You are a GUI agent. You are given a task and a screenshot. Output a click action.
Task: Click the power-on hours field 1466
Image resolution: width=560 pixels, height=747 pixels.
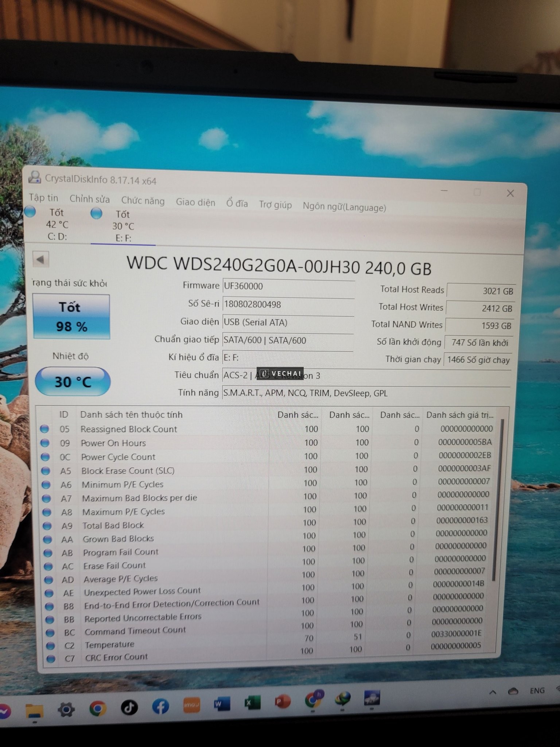(478, 360)
